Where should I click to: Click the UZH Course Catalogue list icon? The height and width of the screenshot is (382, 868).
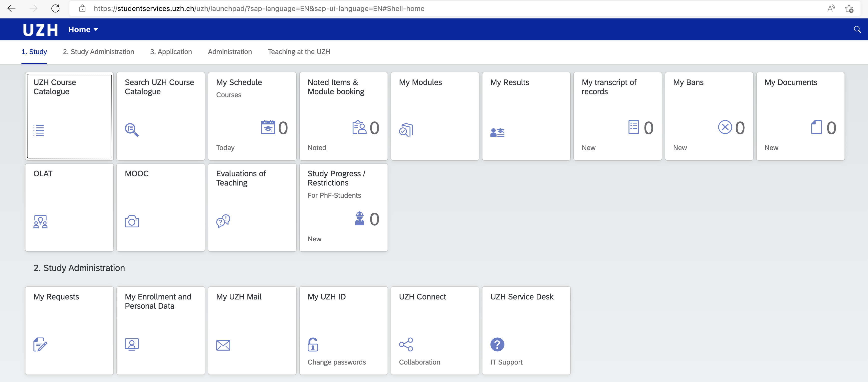(x=39, y=130)
